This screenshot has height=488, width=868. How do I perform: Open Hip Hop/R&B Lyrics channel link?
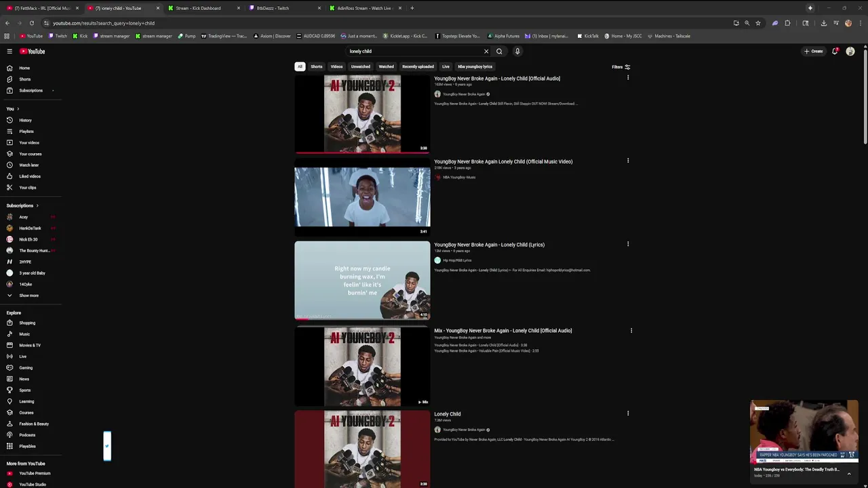click(x=457, y=260)
